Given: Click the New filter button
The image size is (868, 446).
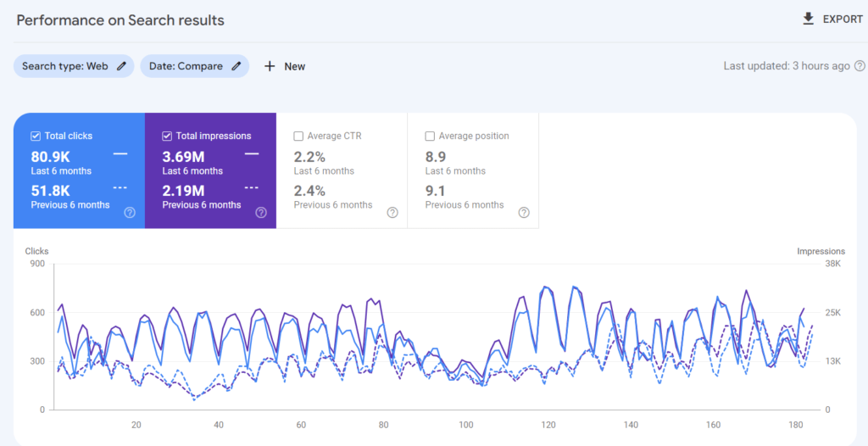Looking at the screenshot, I should click(x=294, y=66).
